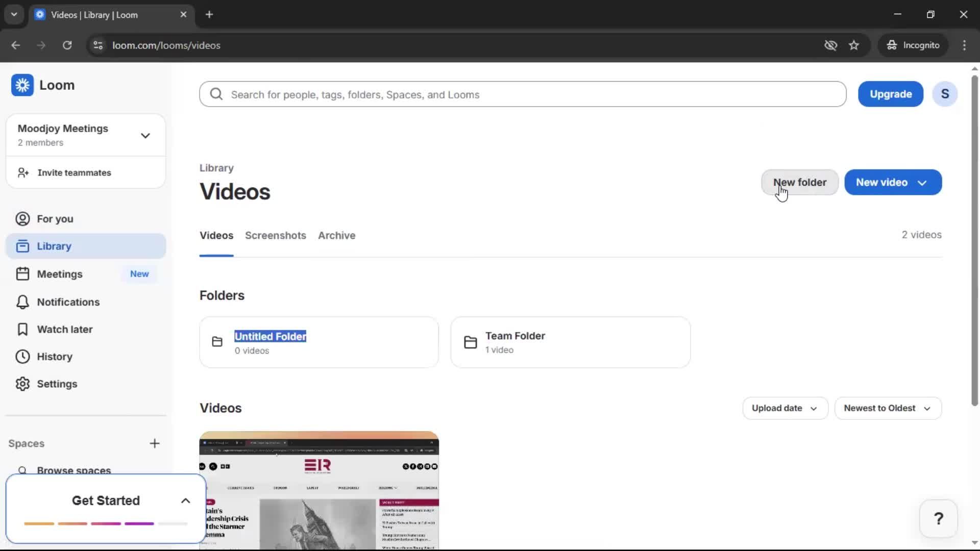980x551 pixels.
Task: Select Watch later in the sidebar
Action: (65, 329)
